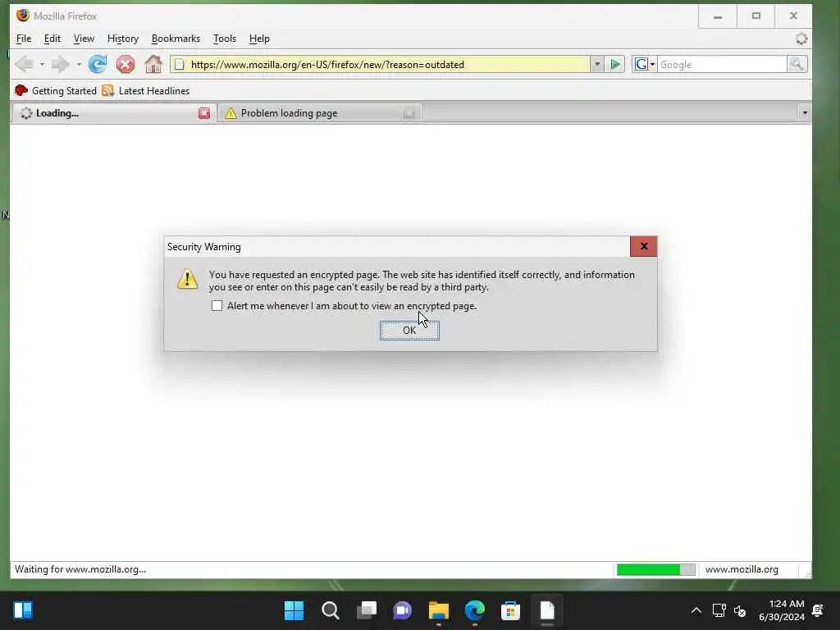Open the Help menu

pos(259,39)
